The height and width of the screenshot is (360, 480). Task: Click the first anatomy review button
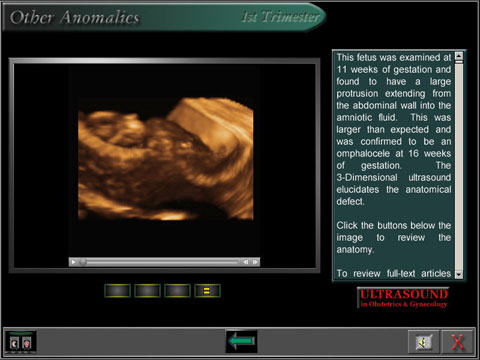117,291
